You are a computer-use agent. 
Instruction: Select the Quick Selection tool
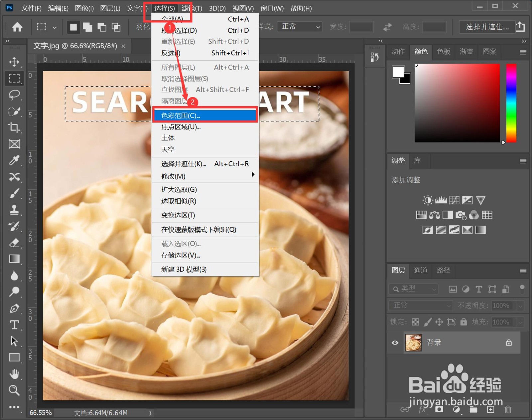pos(14,111)
